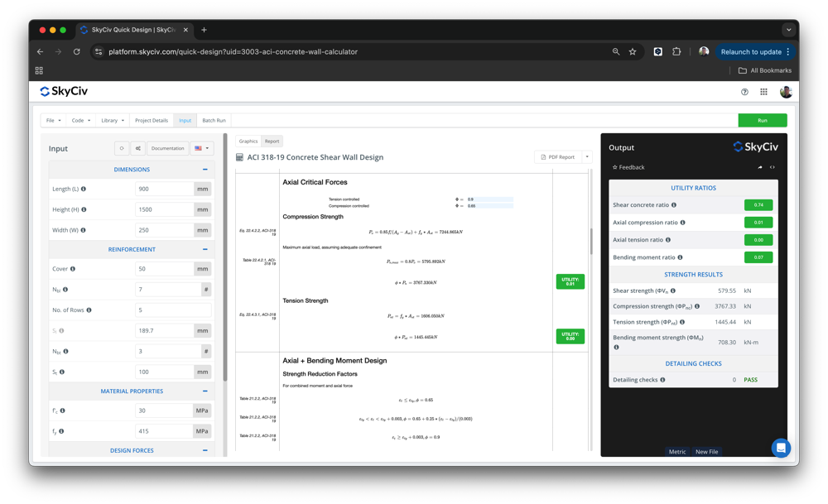Switch to the Graphics tab
Screen dimensions: 828x504
[x=248, y=142]
